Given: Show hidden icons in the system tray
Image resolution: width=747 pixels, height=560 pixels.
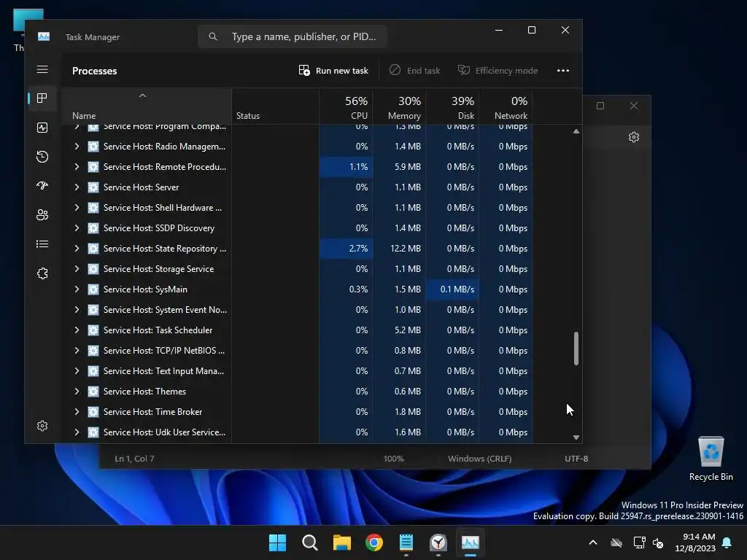Looking at the screenshot, I should point(593,542).
